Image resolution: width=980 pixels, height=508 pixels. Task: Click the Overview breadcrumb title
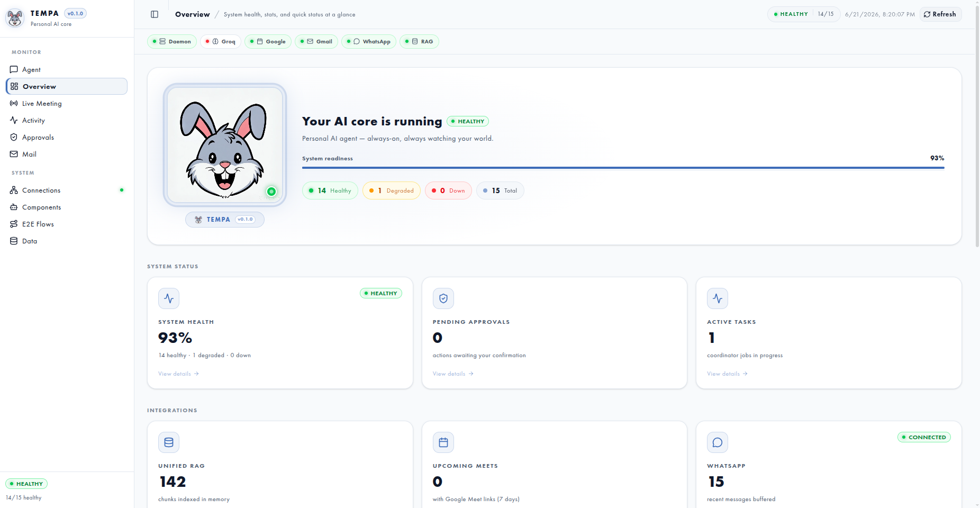193,14
